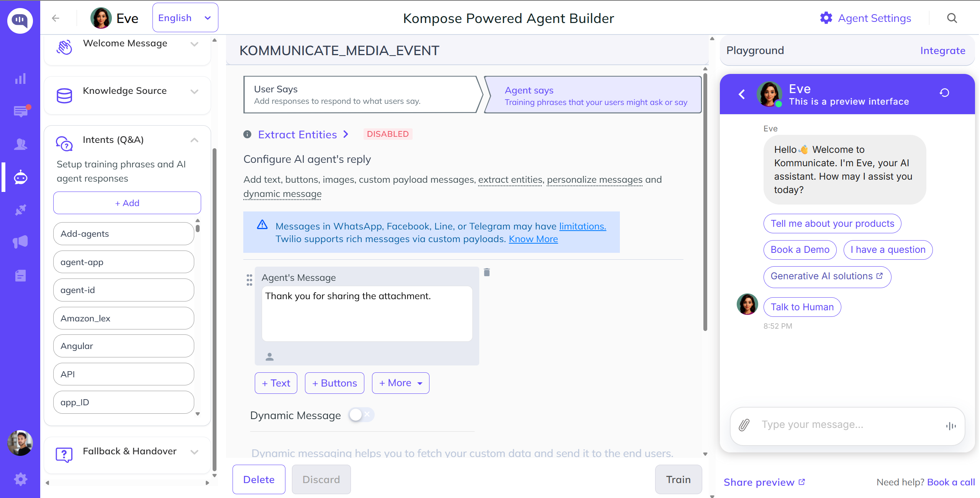The image size is (980, 498).
Task: Click Eve's avatar in the header
Action: click(x=101, y=18)
